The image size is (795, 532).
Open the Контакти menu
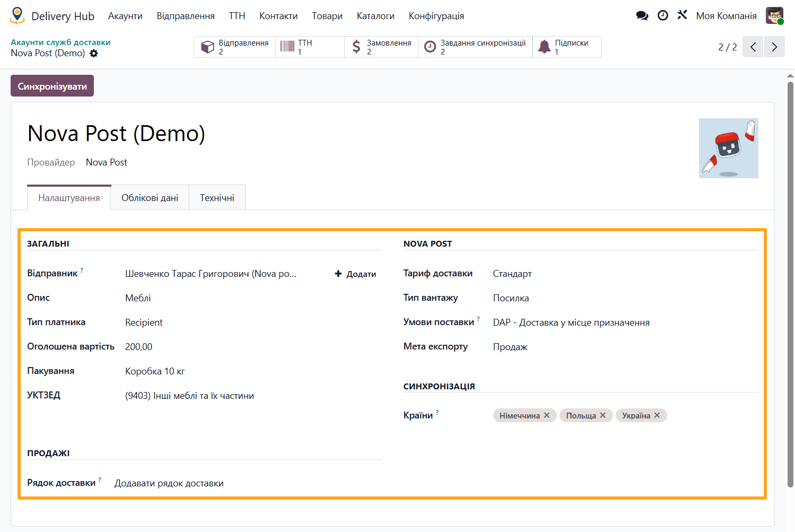[x=278, y=16]
